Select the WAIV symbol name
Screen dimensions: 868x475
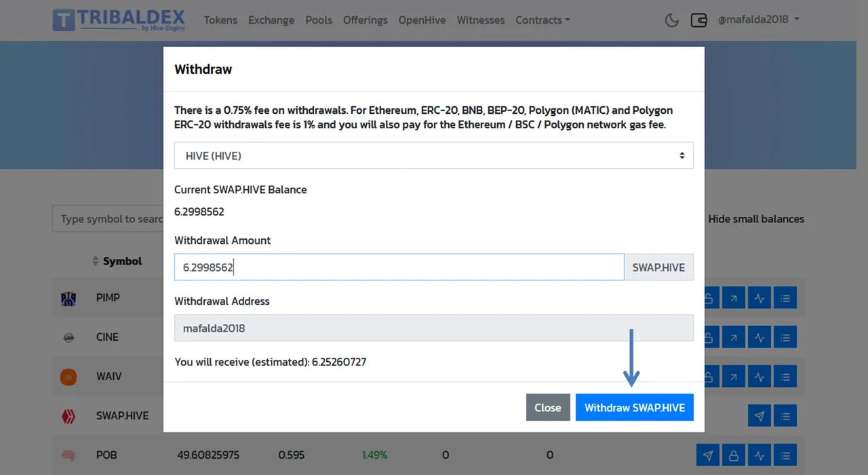tap(109, 376)
